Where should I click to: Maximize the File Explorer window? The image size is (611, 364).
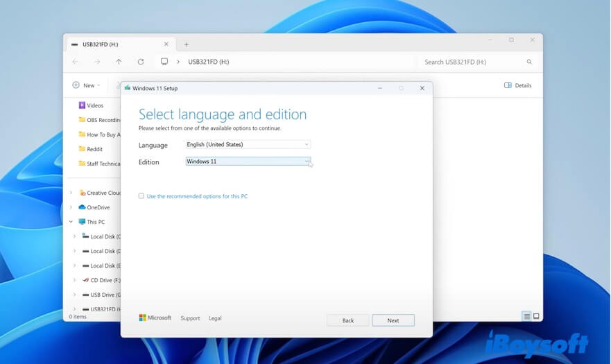[511, 40]
